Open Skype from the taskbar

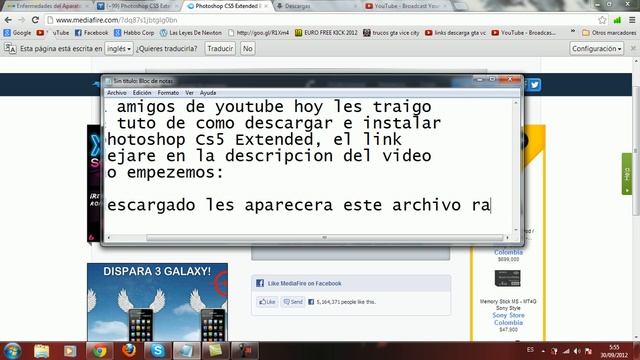point(158,351)
